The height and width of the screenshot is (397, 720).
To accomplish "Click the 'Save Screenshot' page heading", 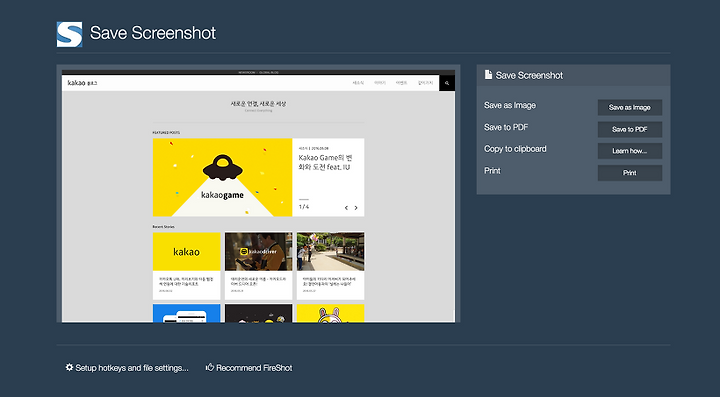I will point(153,33).
